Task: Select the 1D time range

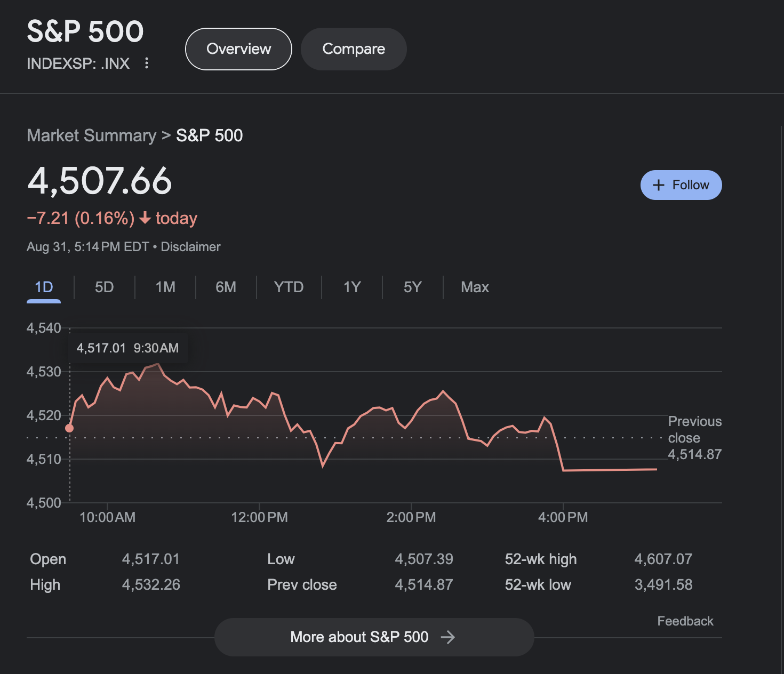Action: point(44,287)
